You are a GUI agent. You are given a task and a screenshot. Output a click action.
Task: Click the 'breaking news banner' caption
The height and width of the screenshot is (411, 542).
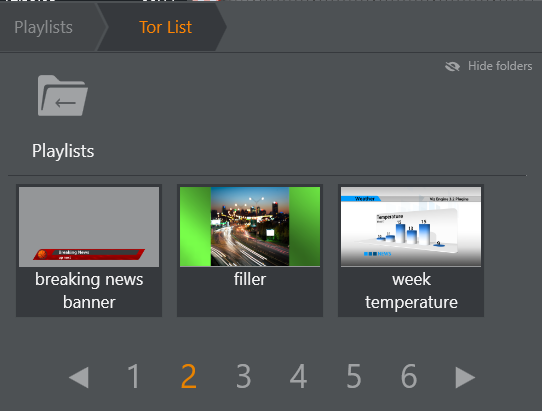click(89, 291)
